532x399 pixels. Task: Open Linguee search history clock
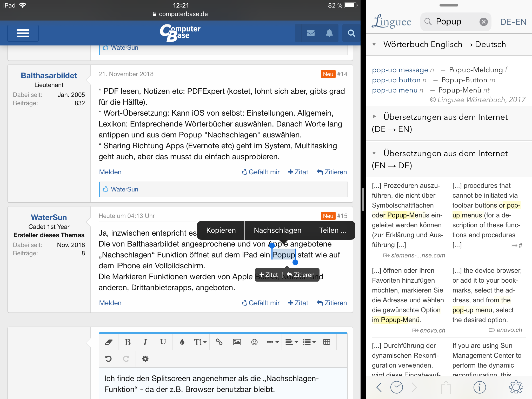pyautogui.click(x=397, y=387)
